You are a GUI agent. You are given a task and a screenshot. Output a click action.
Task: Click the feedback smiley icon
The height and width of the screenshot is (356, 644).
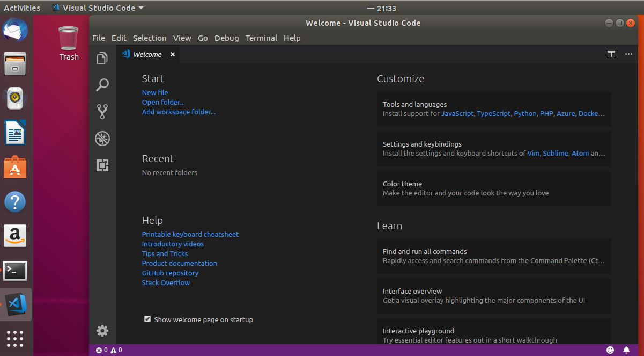click(610, 350)
